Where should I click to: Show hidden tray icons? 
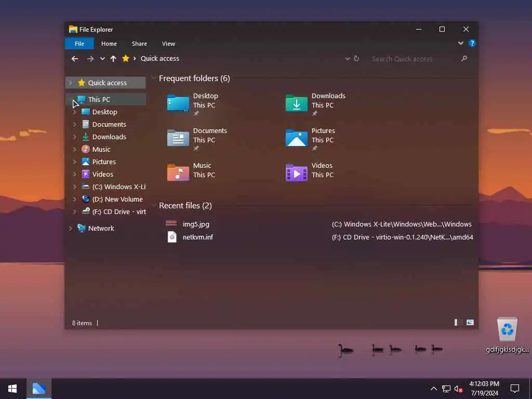pyautogui.click(x=434, y=389)
